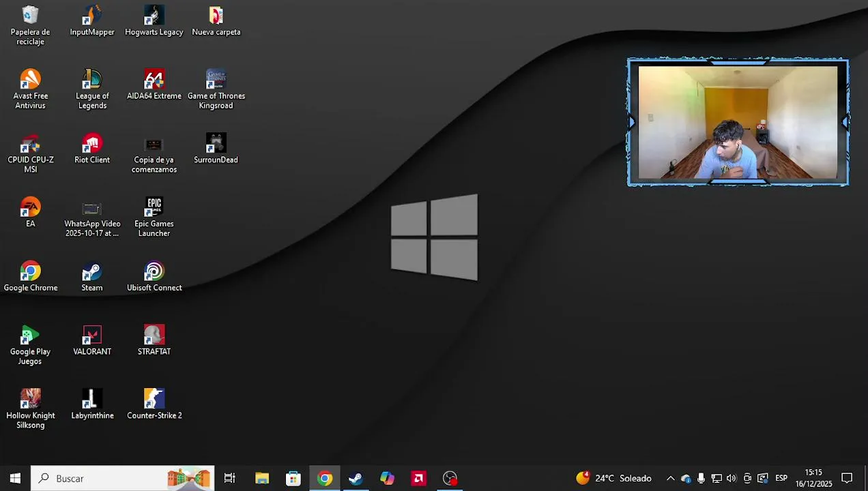This screenshot has height=491, width=868.
Task: Open the OneDrive cloud tray icon
Action: (x=686, y=478)
